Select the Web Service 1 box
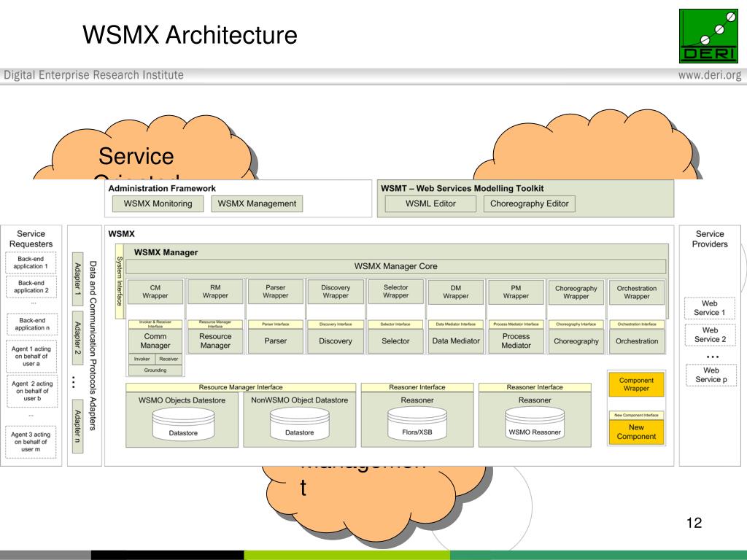Viewport: 747px width, 560px height. [710, 308]
